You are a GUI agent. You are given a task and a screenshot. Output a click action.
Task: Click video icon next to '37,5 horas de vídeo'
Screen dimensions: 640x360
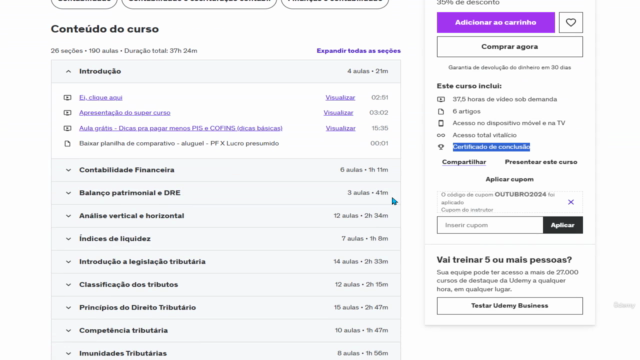(x=441, y=99)
